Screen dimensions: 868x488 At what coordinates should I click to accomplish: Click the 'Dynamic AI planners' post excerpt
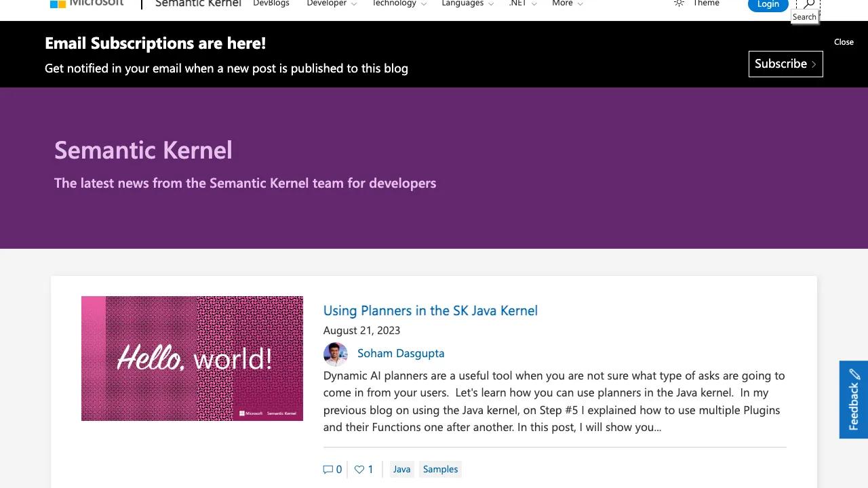pos(555,401)
